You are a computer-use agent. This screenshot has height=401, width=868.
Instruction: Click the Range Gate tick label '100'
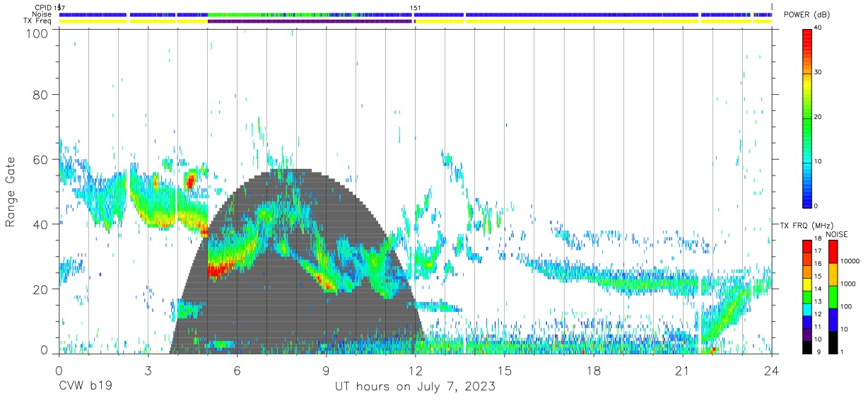(x=38, y=33)
